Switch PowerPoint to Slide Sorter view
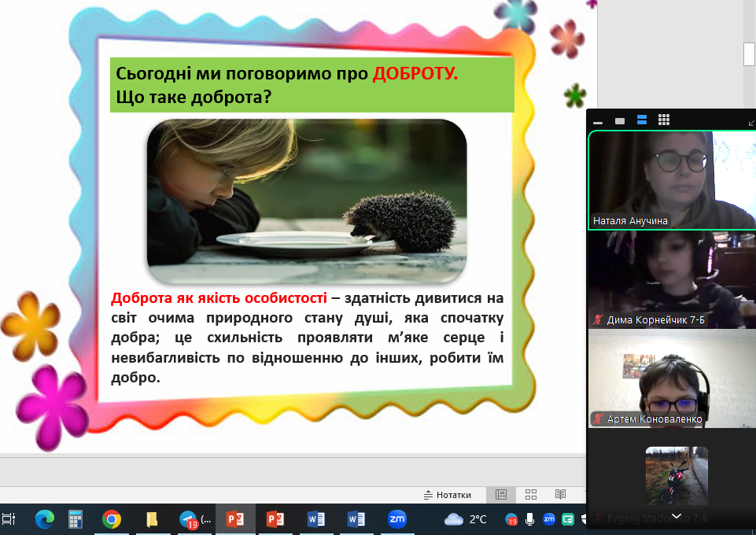This screenshot has width=756, height=535. 531,495
